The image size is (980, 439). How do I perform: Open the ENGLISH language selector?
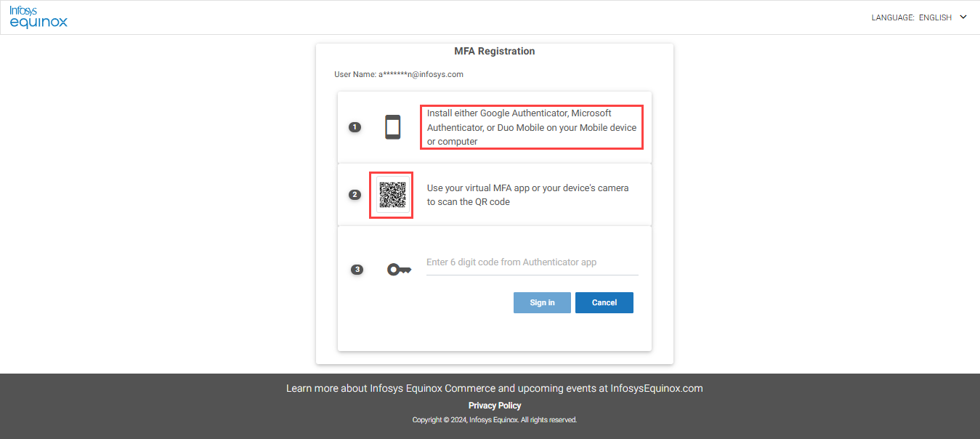click(935, 17)
